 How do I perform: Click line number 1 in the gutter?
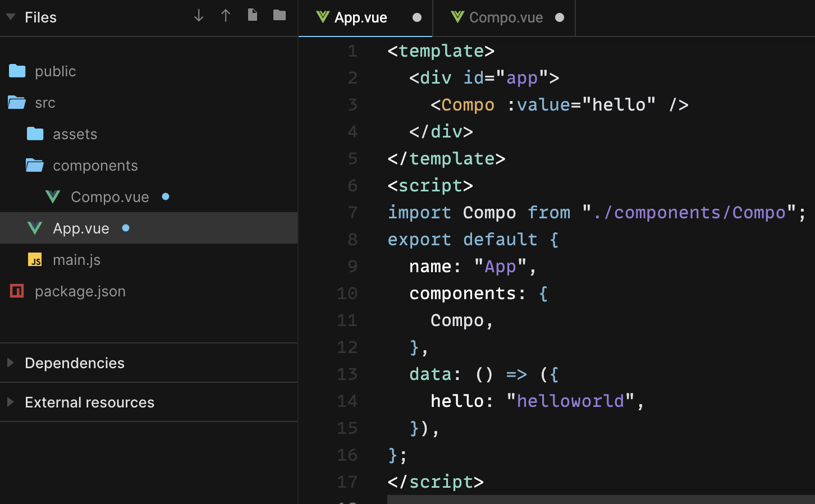pyautogui.click(x=352, y=51)
